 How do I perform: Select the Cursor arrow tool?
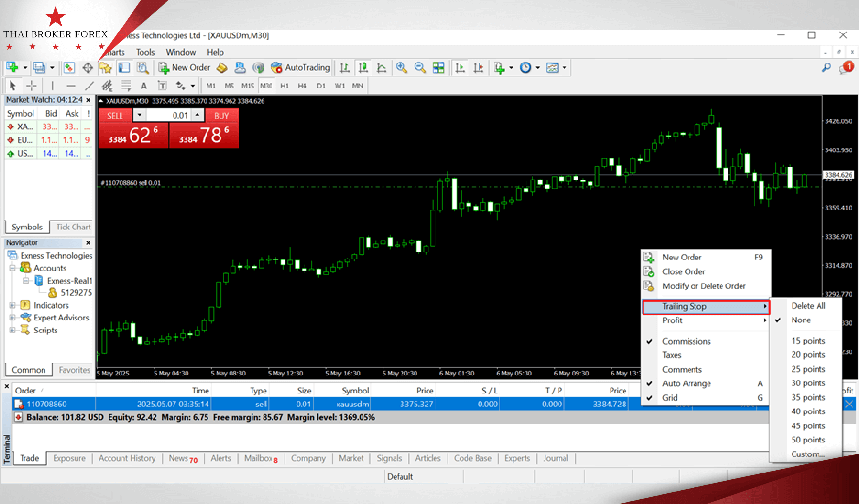[x=13, y=86]
